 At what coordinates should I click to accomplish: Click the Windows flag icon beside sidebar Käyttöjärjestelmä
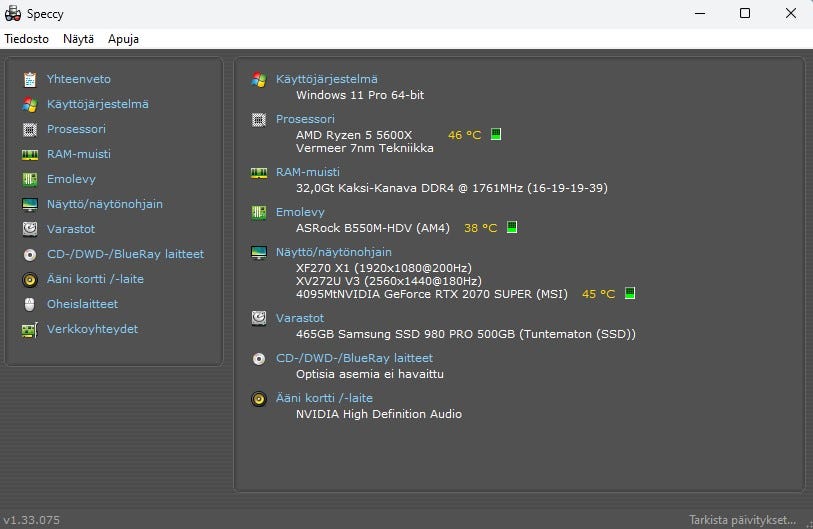pos(30,104)
